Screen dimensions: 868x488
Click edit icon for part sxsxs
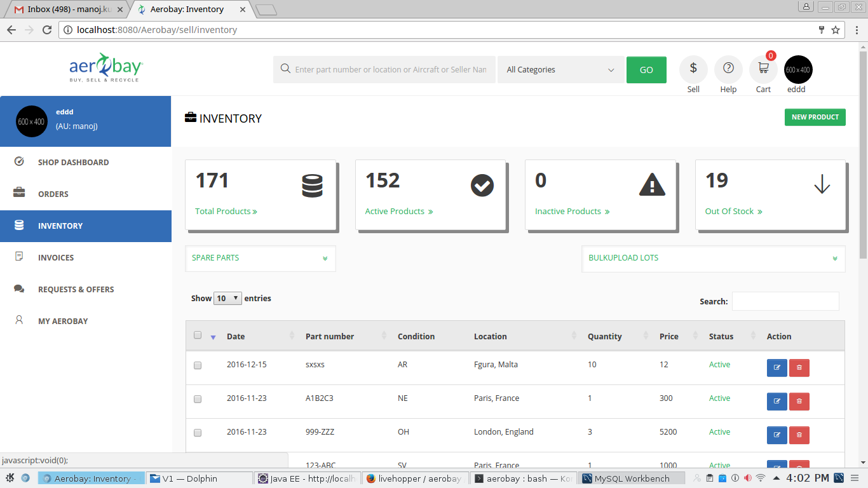click(776, 368)
